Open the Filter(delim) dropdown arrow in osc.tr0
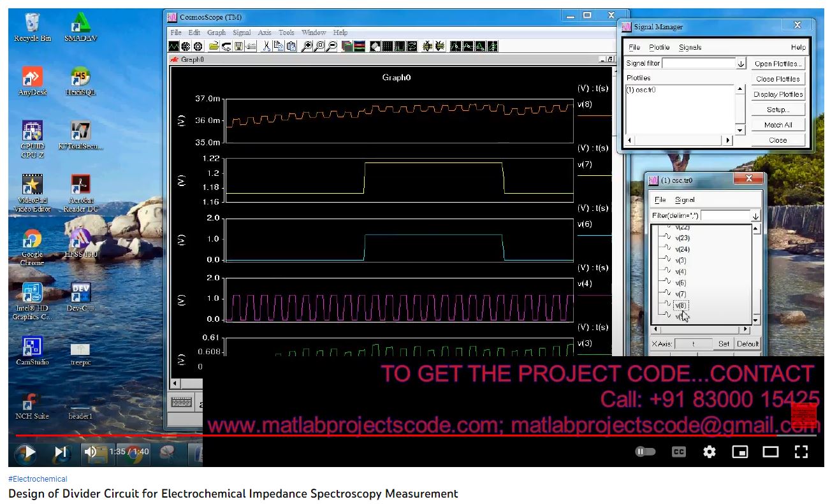 pos(755,216)
